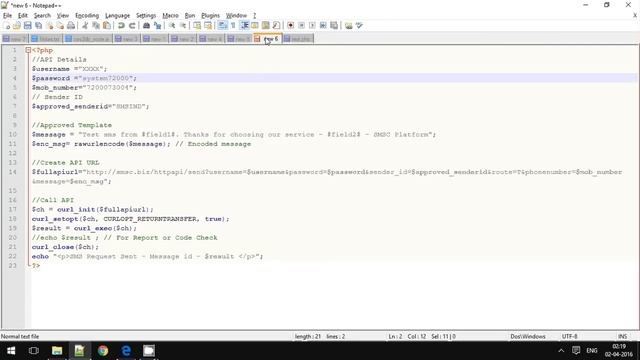Select the active 'new 6' tab
This screenshot has width=640, height=360.
coord(268,39)
